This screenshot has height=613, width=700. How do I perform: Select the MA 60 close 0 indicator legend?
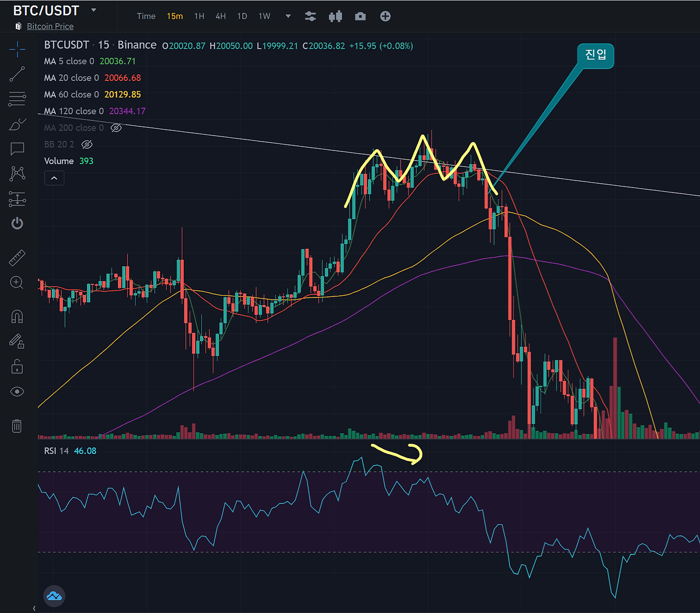(72, 95)
